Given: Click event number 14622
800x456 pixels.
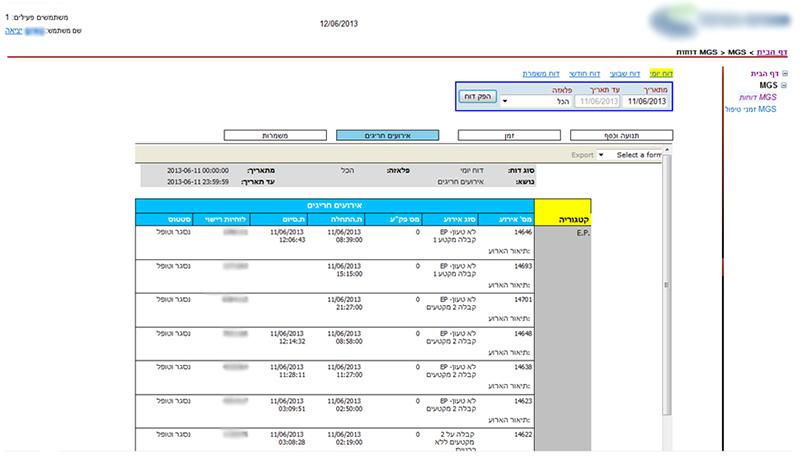Looking at the screenshot, I should pyautogui.click(x=523, y=435).
